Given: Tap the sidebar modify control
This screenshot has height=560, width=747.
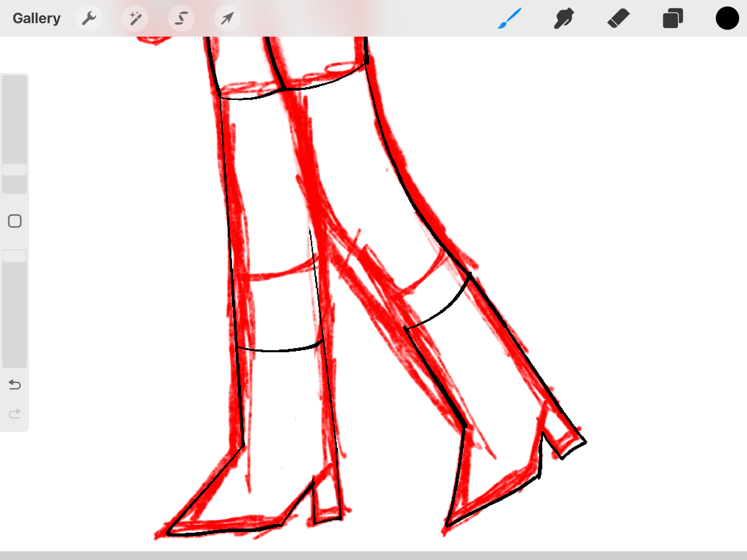Looking at the screenshot, I should coord(15,220).
